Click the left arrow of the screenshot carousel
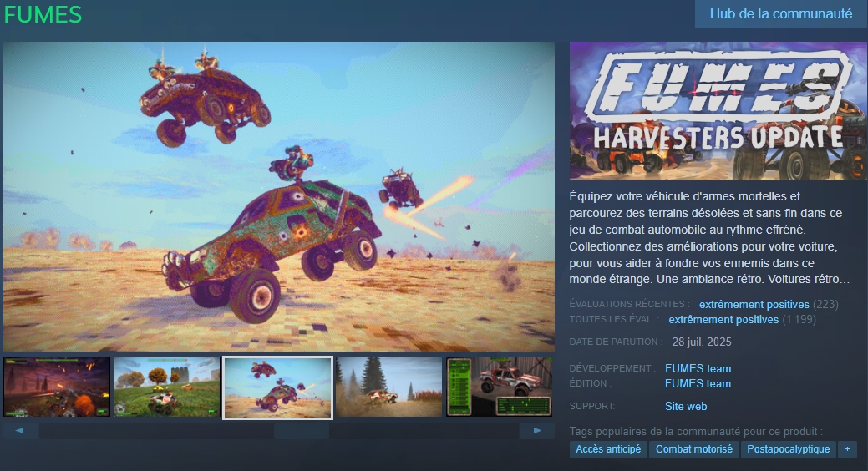Screen dimensions: 868x471 [x=21, y=431]
